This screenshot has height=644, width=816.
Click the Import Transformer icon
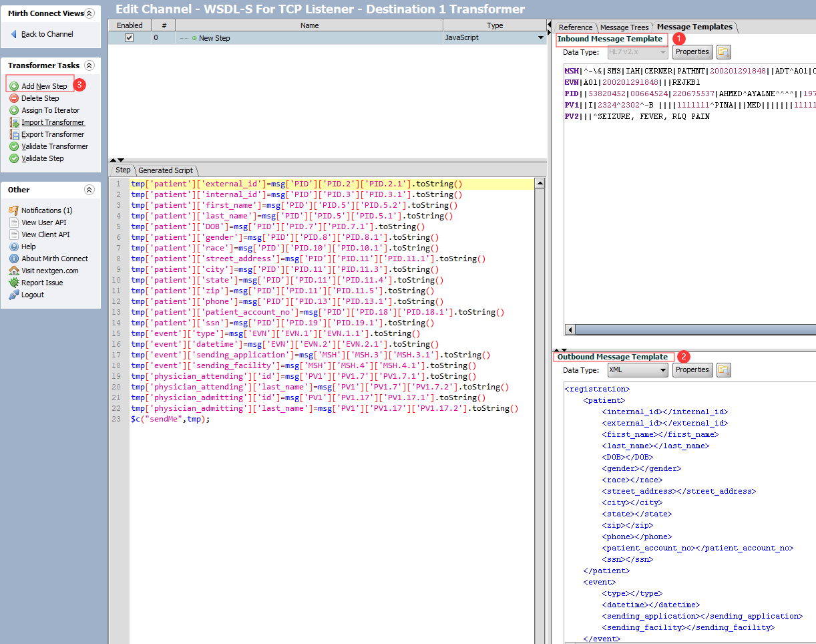tap(14, 122)
